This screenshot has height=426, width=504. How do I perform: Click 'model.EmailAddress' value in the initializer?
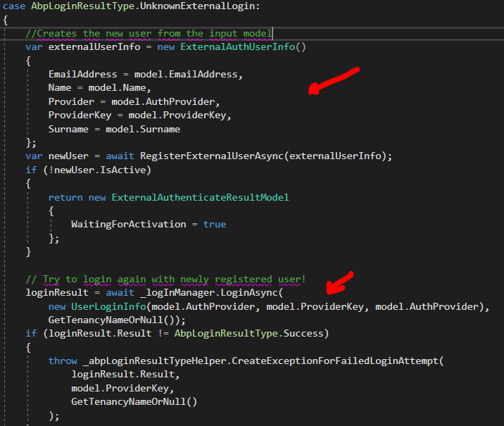tap(186, 74)
